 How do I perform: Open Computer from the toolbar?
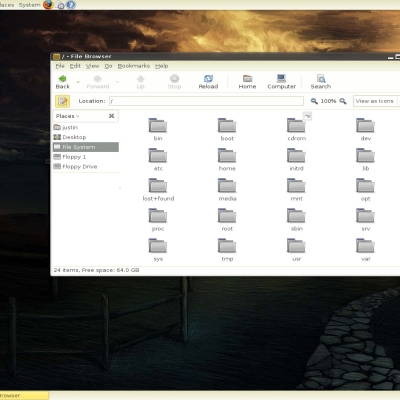[282, 82]
